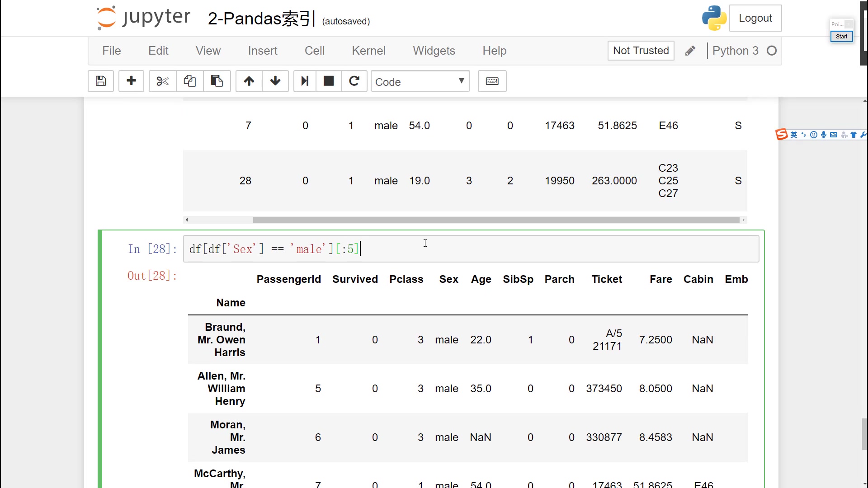
Task: Save the notebook with the floppy disk icon
Action: coord(101,81)
